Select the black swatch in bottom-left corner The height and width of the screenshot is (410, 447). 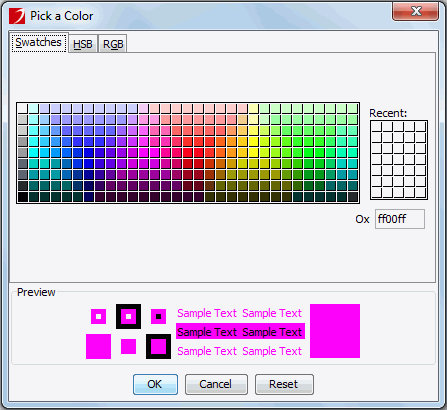[x=23, y=197]
